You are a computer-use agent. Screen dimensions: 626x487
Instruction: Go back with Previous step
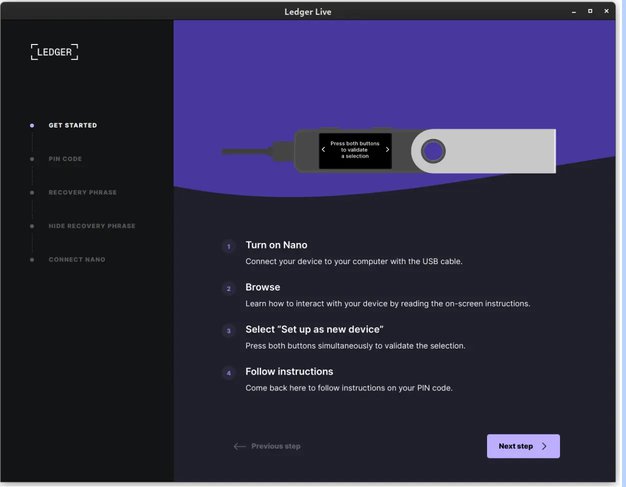267,446
